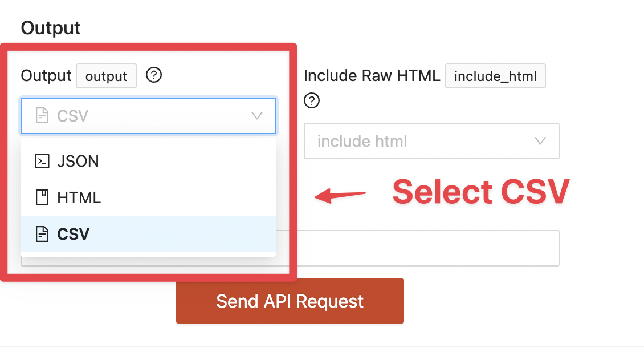Click the Include Raw HTML label

[x=372, y=76]
